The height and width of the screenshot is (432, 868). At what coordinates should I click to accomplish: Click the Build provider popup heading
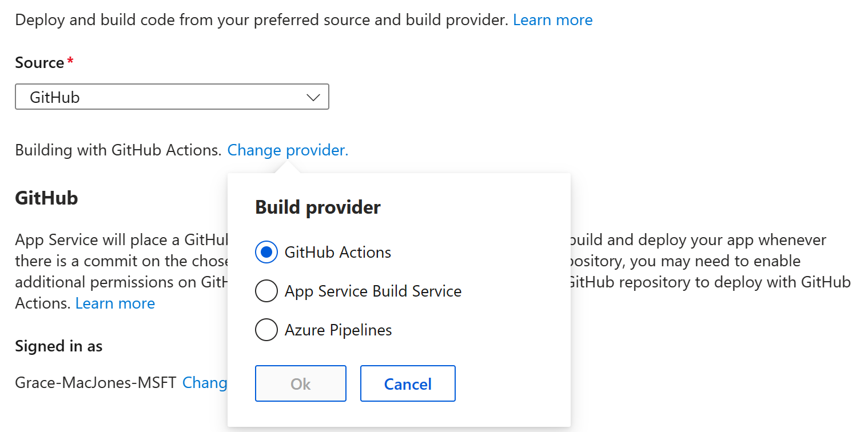(317, 207)
